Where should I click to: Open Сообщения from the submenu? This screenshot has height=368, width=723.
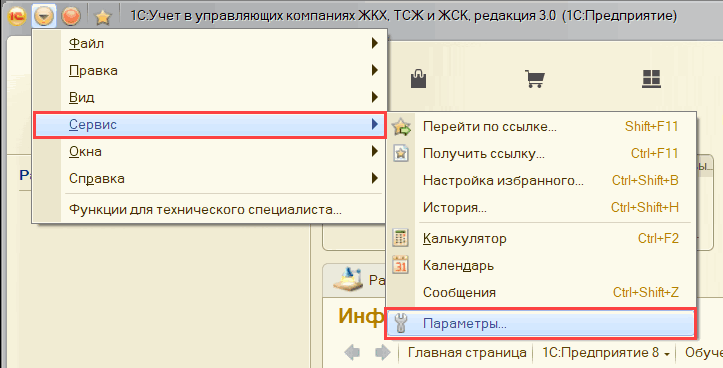pos(540,293)
